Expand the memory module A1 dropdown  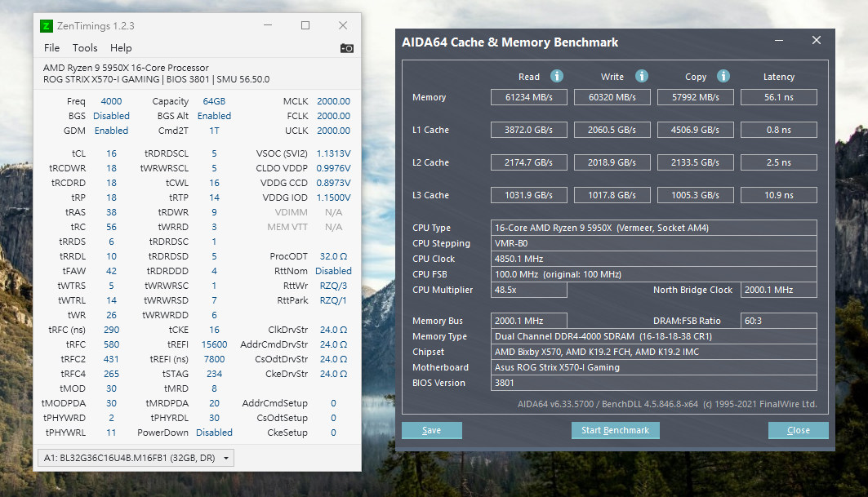tap(136, 458)
